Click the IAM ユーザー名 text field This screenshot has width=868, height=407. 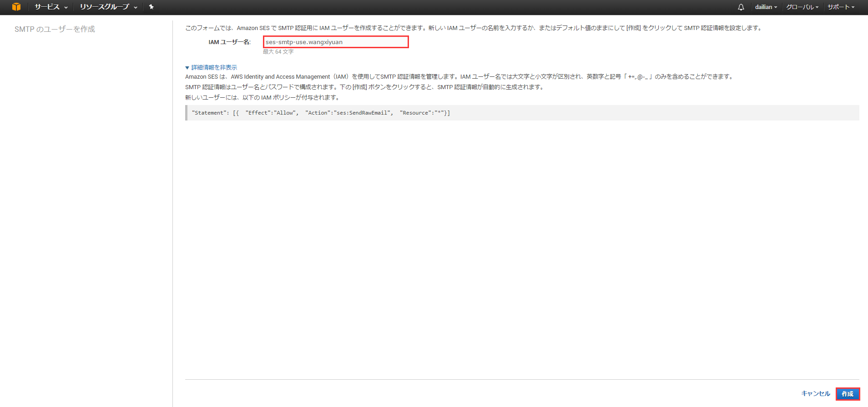point(336,42)
